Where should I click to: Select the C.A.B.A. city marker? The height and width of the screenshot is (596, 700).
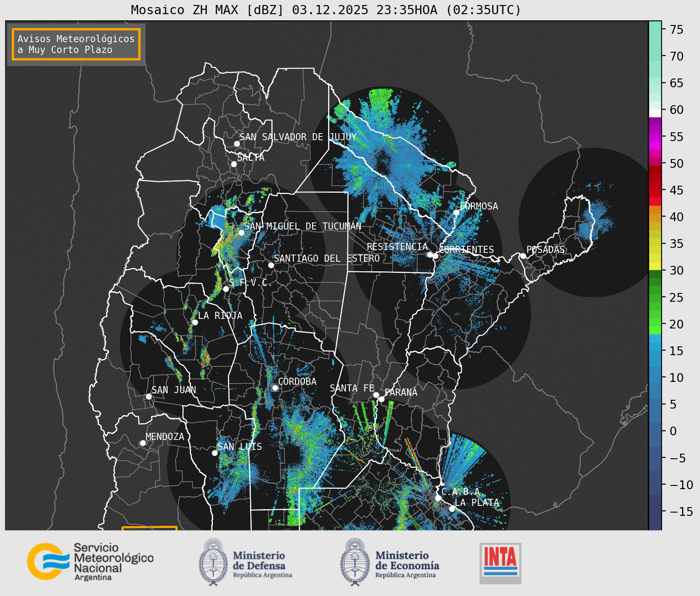(438, 498)
